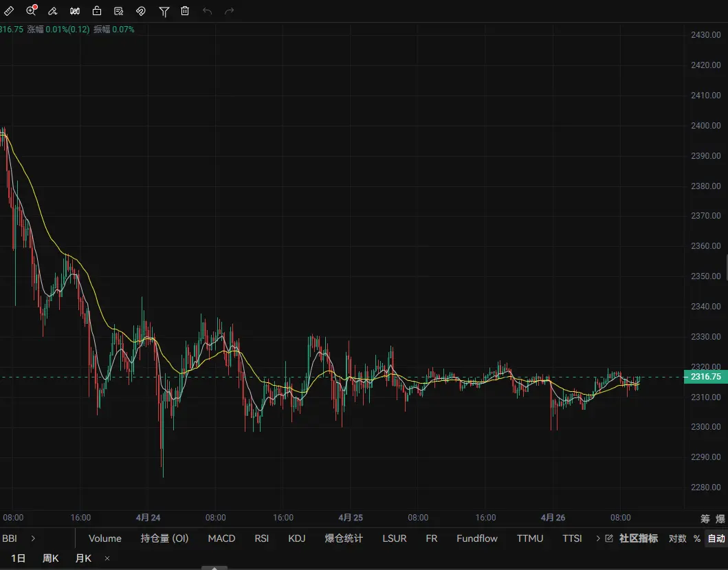Undo the last action
Image resolution: width=728 pixels, height=570 pixels.
(x=207, y=11)
